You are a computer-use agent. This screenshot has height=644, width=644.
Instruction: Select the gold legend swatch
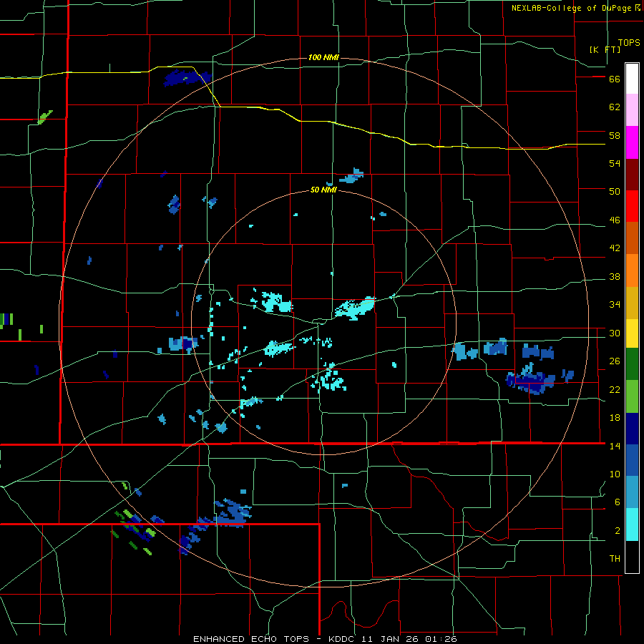point(632,303)
